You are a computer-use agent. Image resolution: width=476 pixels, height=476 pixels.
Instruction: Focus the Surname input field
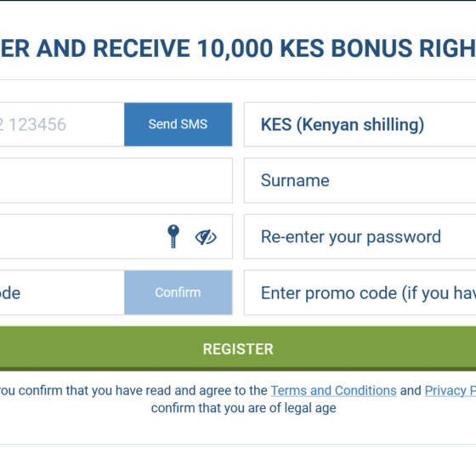[360, 180]
